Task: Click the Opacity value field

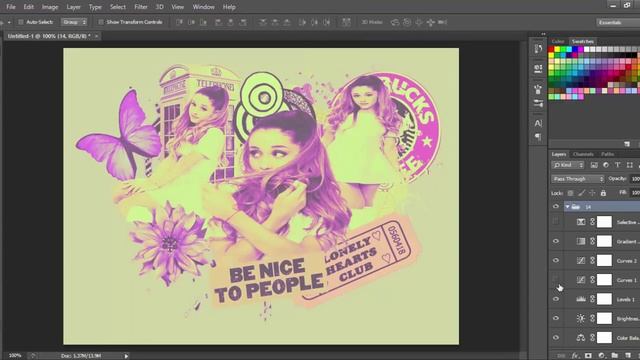Action: [x=636, y=179]
